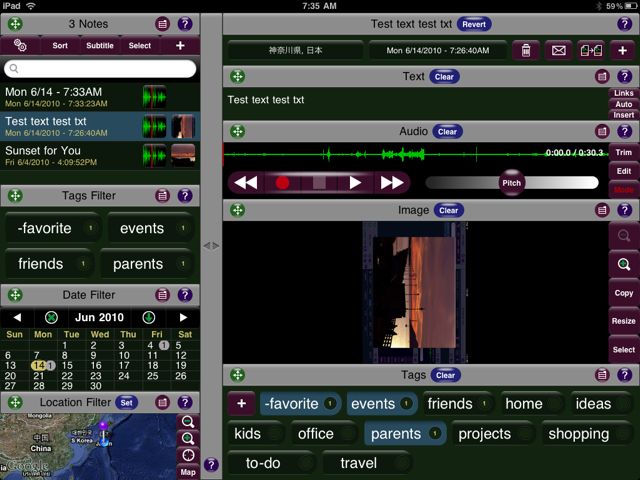640x480 pixels.
Task: Open list menu in Date Filter header
Action: point(162,295)
